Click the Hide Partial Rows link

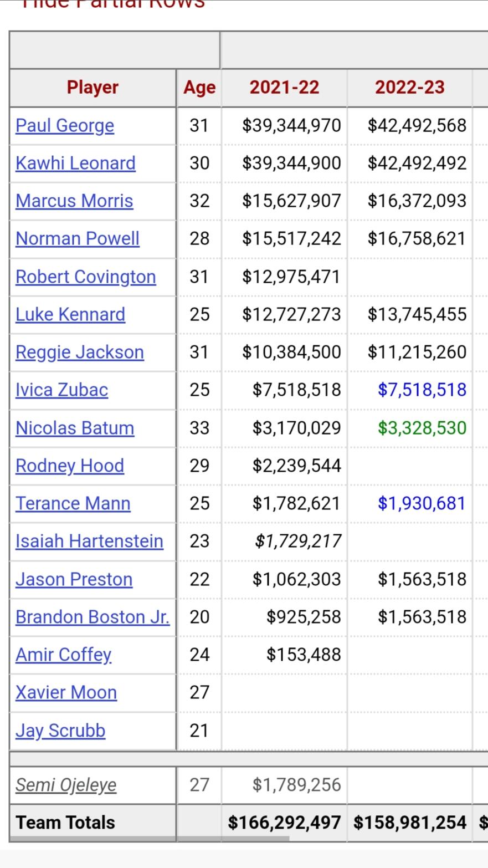113,4
